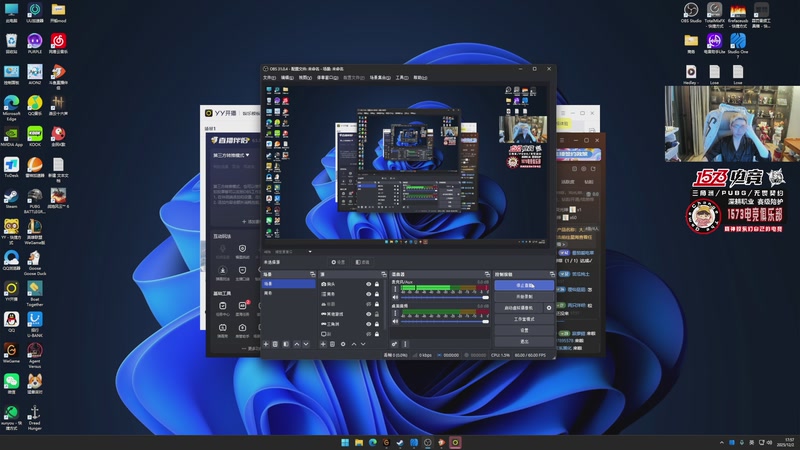
Task: Click the blue stop streaming button
Action: 524,285
